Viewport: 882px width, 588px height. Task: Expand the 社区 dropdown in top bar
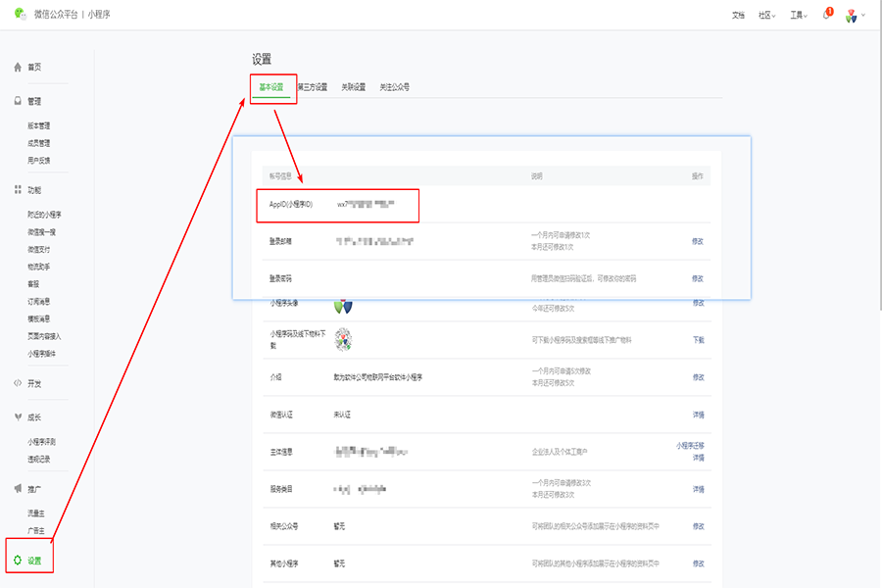click(x=767, y=16)
